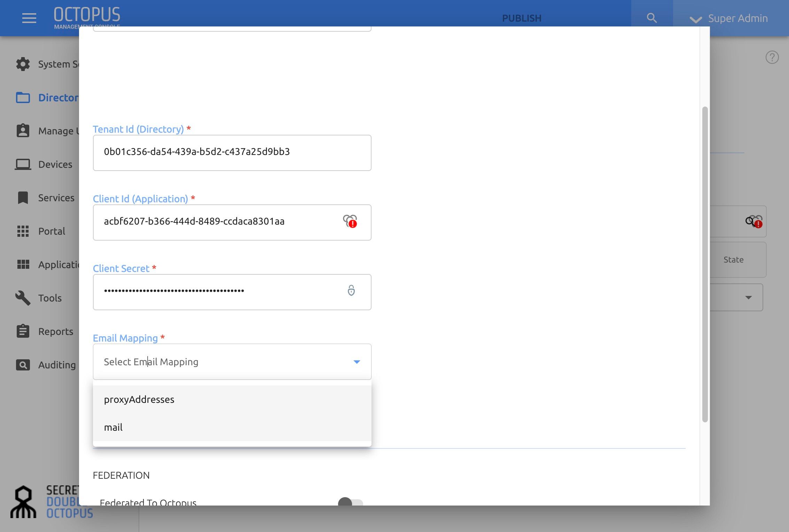
Task: Click the FEDERATION section heading
Action: tap(121, 475)
